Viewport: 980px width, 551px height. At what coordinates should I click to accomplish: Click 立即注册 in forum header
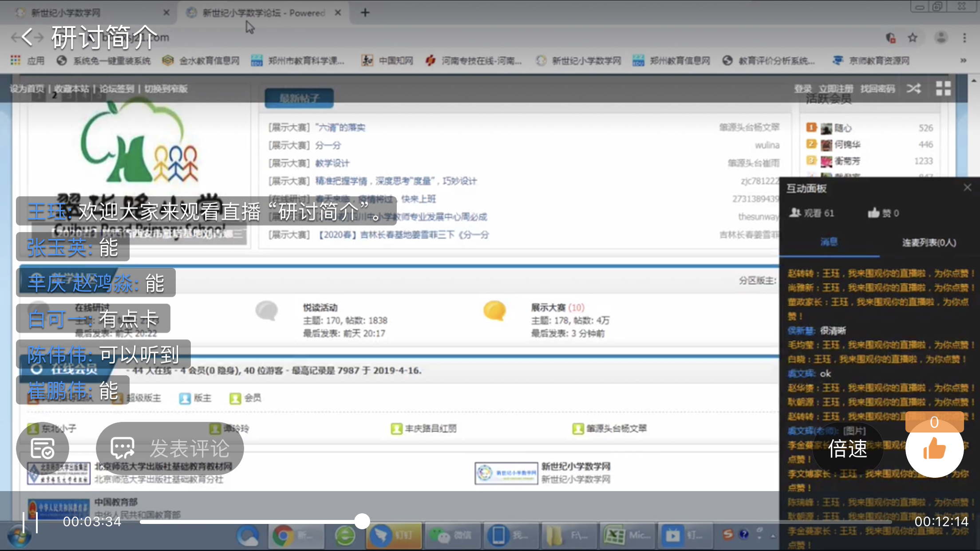[836, 89]
